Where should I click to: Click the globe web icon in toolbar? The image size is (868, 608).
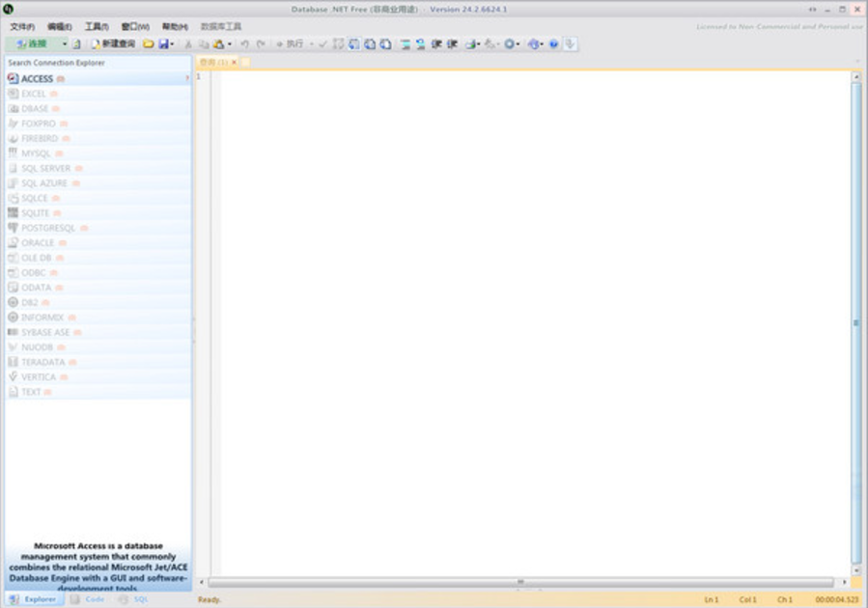(x=534, y=43)
